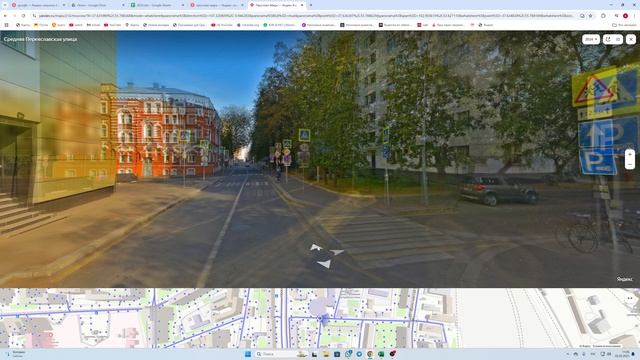Close the street panorama viewer

pos(631,39)
